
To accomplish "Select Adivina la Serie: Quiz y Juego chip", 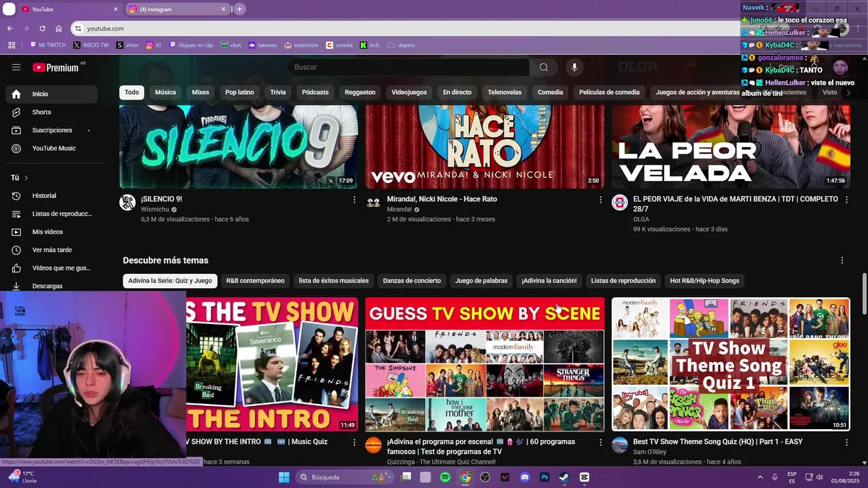I will (x=170, y=281).
